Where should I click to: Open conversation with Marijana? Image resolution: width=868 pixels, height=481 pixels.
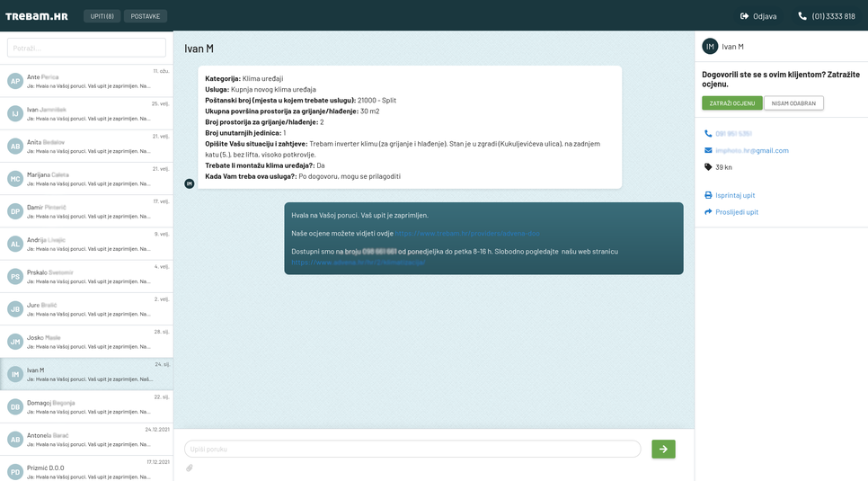(86, 179)
